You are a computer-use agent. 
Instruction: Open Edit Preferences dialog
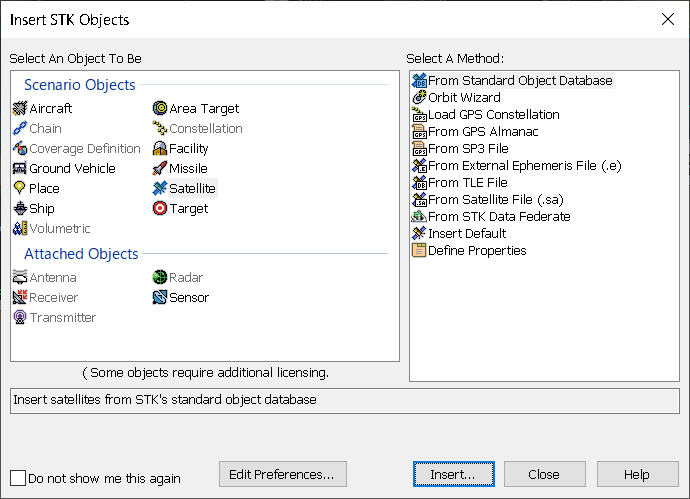coord(283,474)
